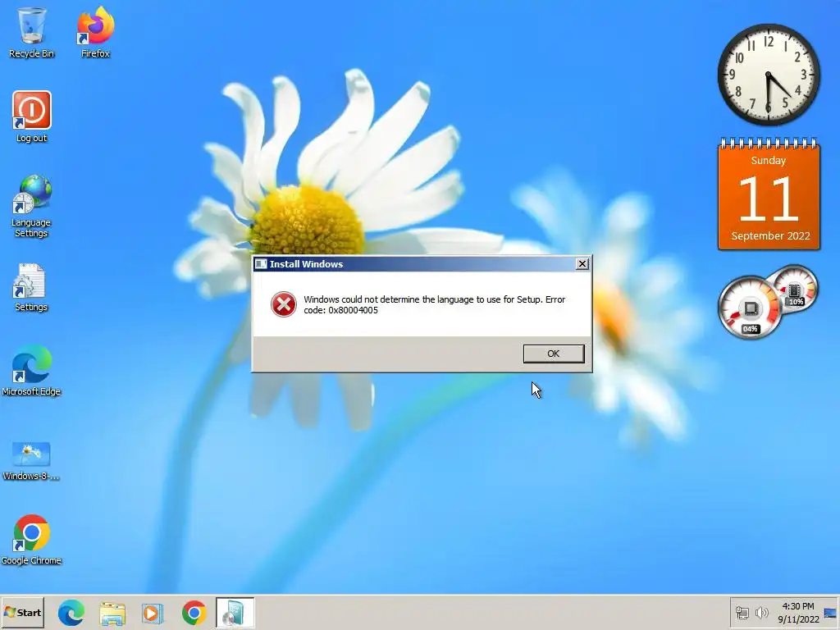Click the show desktop tray icon
Image resolution: width=840 pixels, height=630 pixels.
[x=830, y=613]
